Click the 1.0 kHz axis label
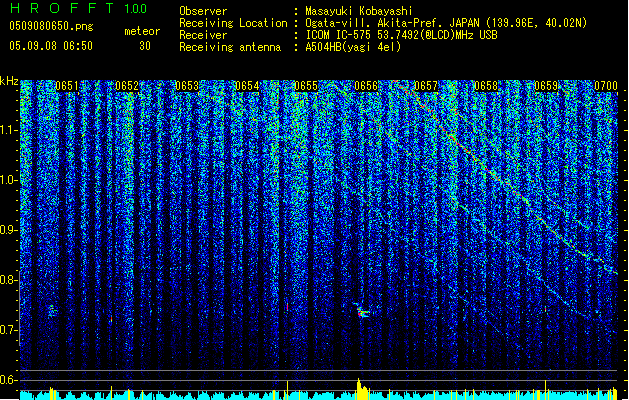This screenshot has width=629, height=400. [8, 180]
